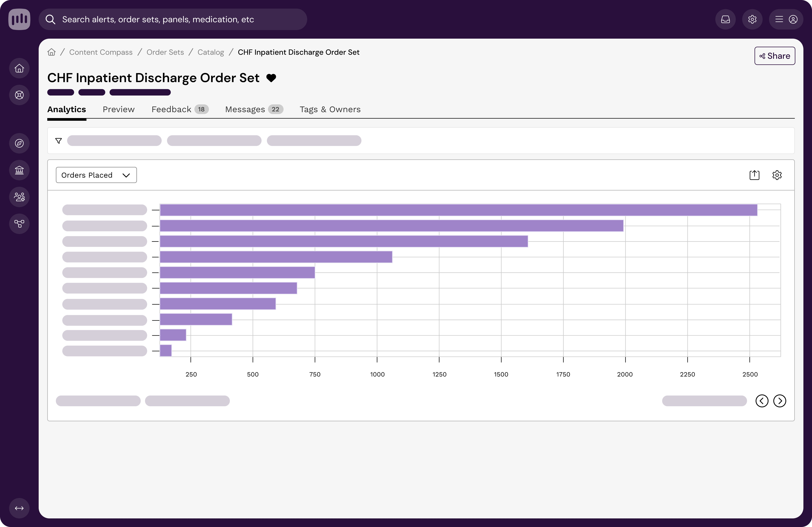Viewport: 812px width, 527px height.
Task: Open the inbox icon in the top bar
Action: click(x=725, y=19)
